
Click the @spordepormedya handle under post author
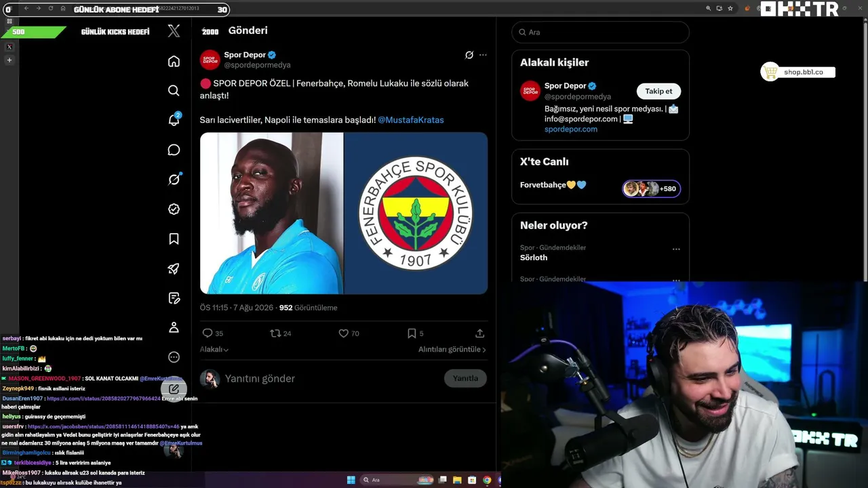tap(257, 65)
